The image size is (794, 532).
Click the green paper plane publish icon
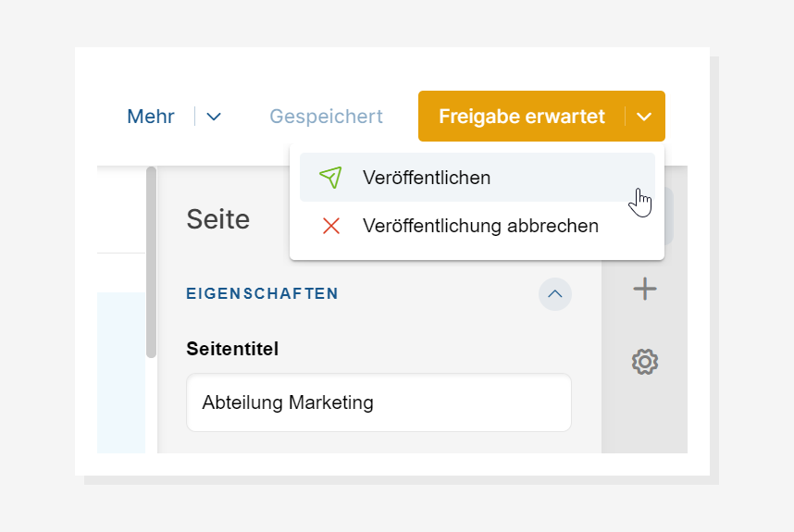[x=330, y=177]
